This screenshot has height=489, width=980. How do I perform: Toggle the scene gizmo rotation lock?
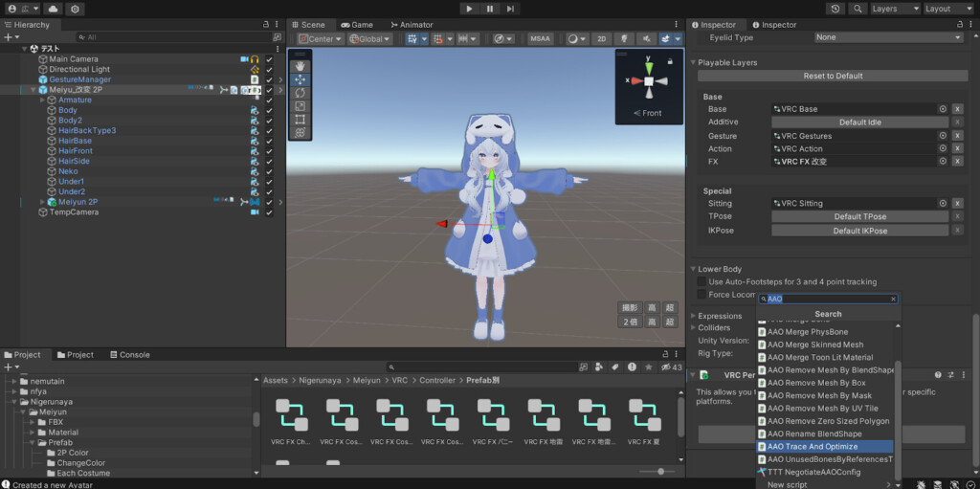(670, 61)
